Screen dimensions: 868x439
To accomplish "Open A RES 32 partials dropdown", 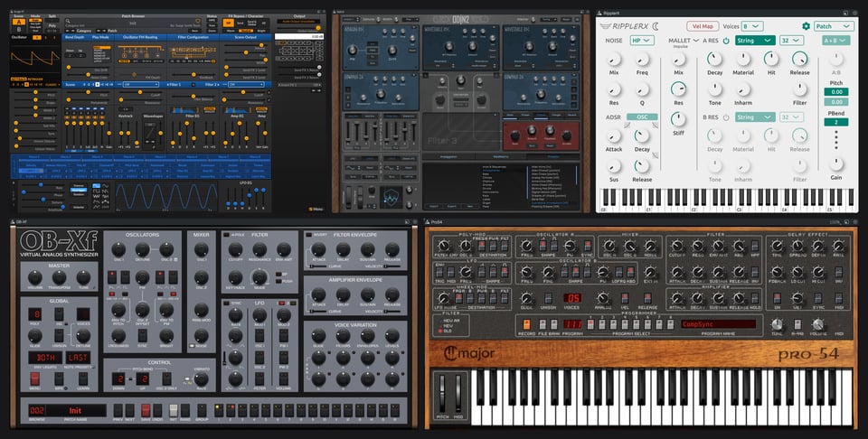I will 792,41.
